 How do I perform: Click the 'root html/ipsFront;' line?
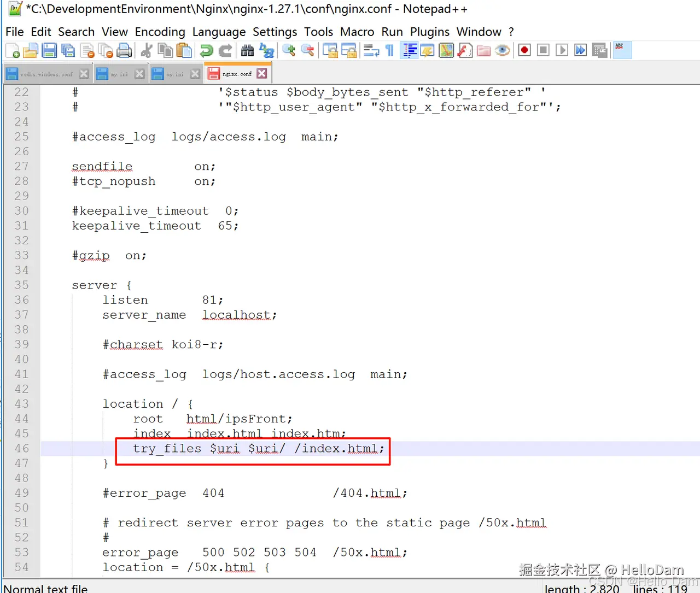pos(213,419)
